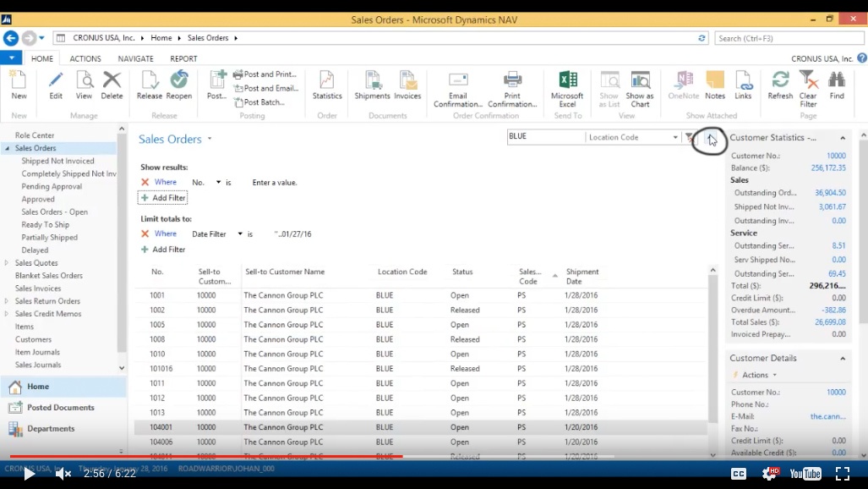The width and height of the screenshot is (868, 489).
Task: Remove the No. filter with red X
Action: (145, 182)
